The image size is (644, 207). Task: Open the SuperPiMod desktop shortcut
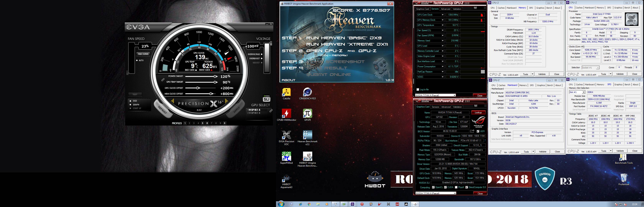(x=286, y=158)
